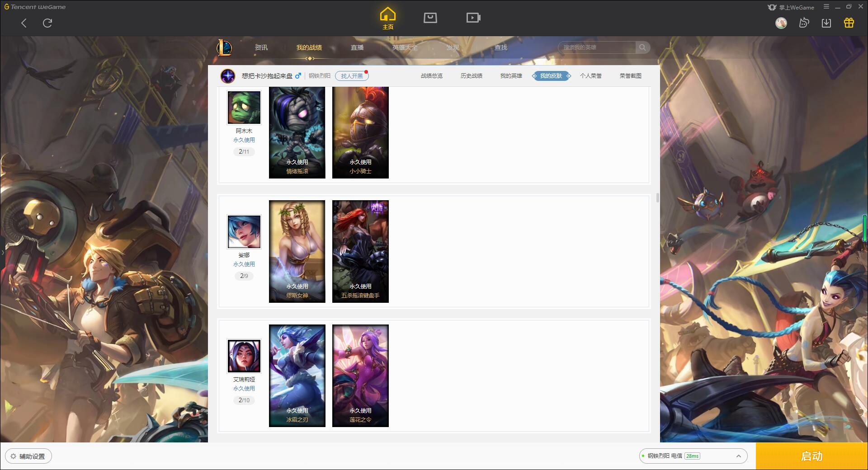Open the 我的战绩 tab
The height and width of the screenshot is (470, 868).
309,47
